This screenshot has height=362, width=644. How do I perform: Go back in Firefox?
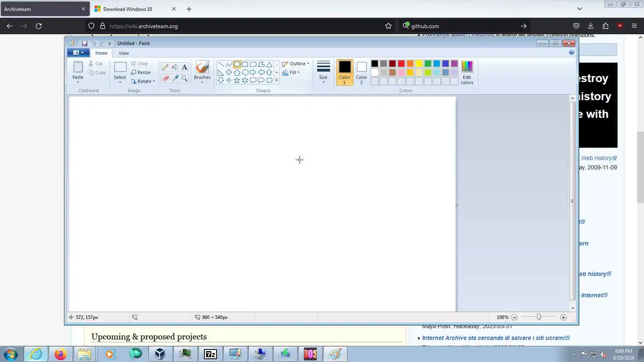10,26
